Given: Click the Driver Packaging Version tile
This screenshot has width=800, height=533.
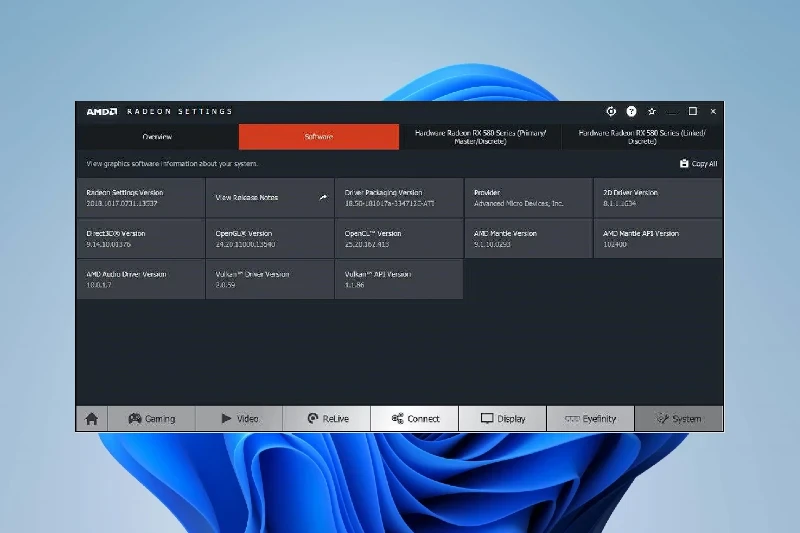Looking at the screenshot, I should point(399,197).
